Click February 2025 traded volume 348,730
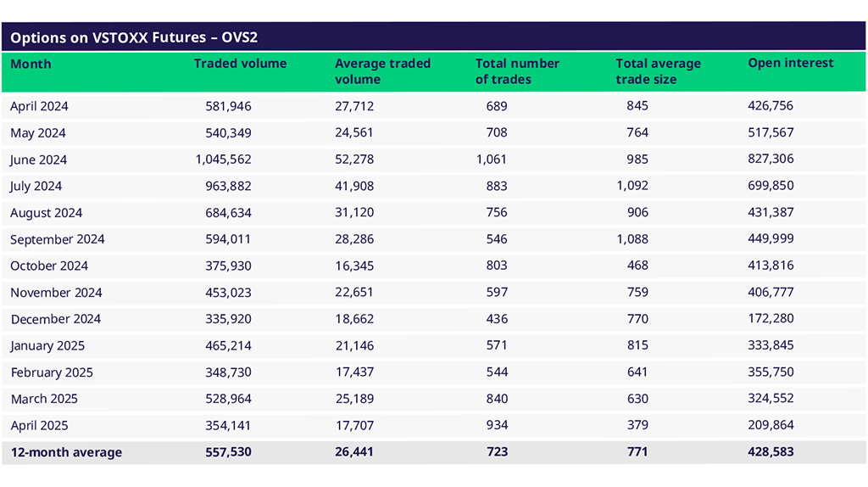This screenshot has width=868, height=487. (228, 372)
